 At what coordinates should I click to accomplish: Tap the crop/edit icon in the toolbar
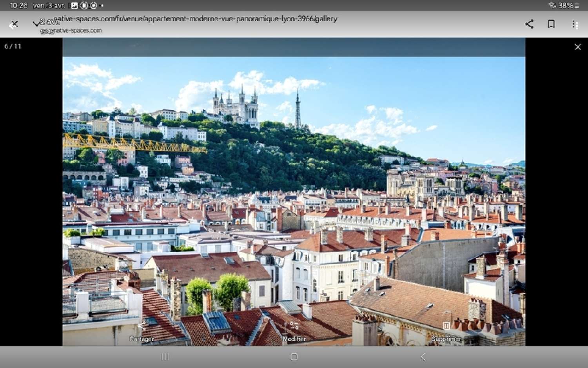pyautogui.click(x=14, y=24)
